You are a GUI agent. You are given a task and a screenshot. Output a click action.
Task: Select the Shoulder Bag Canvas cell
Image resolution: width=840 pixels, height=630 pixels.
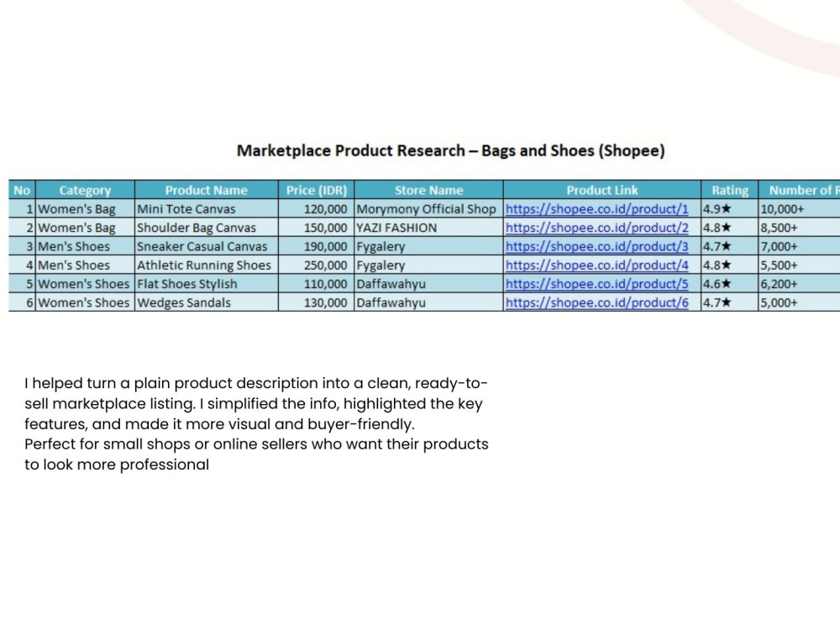click(207, 228)
